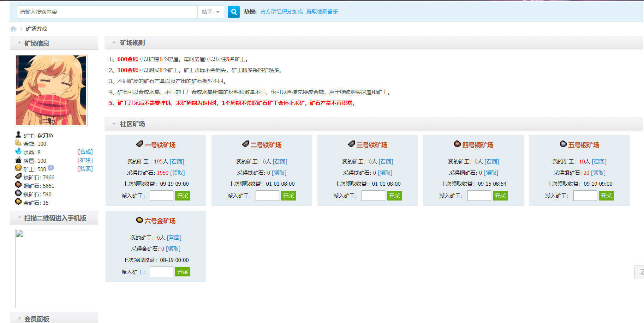Click the miner count field in 三号铁矿场
644x323 pixels.
click(373, 196)
